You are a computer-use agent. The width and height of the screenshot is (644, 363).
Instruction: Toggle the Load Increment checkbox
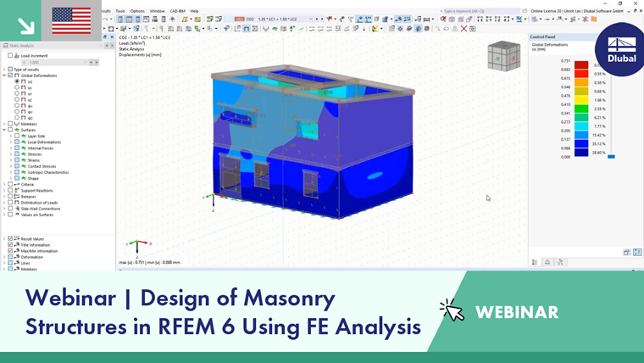10,55
